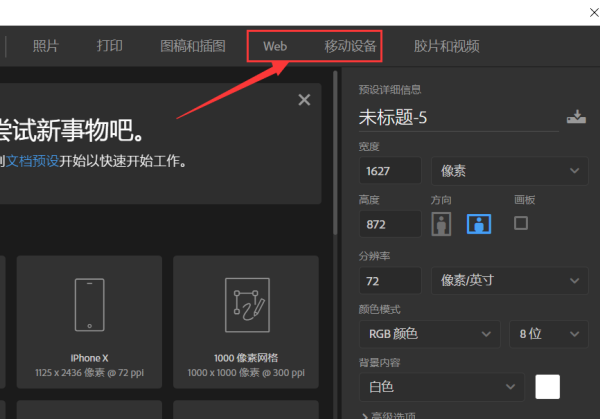
Task: Select landscape orientation icon
Action: pos(479,224)
